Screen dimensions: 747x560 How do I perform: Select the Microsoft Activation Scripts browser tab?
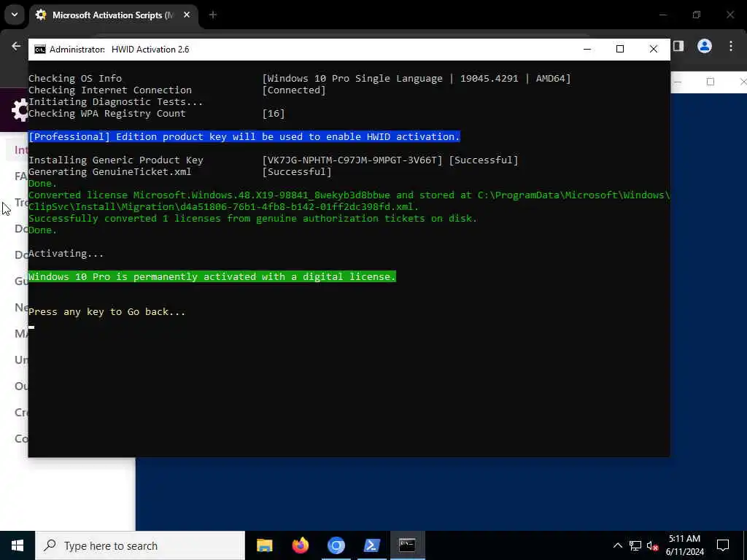tap(112, 15)
